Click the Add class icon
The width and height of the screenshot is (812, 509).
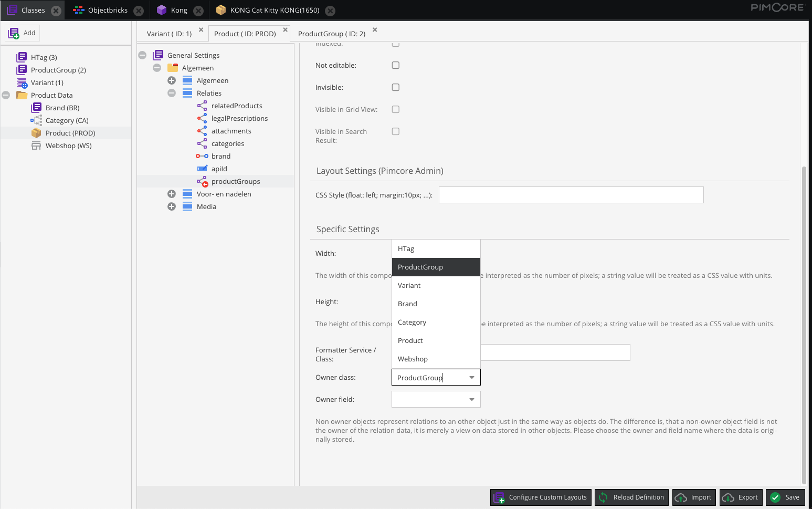[x=14, y=33]
